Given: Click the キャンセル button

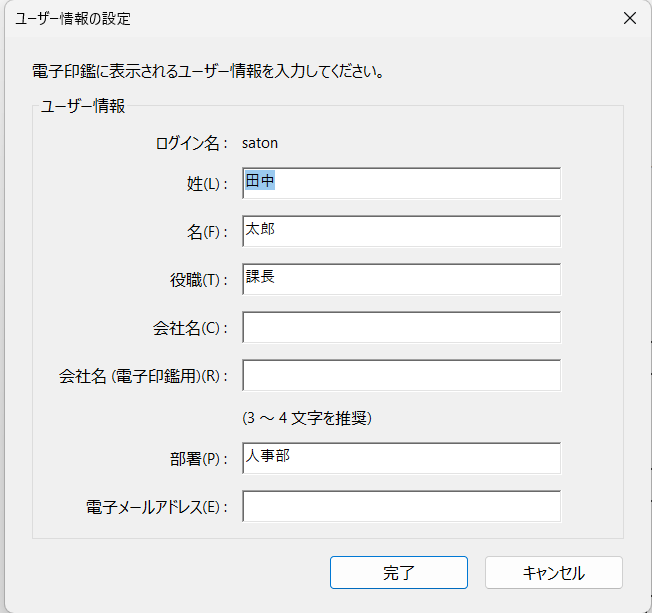Looking at the screenshot, I should pos(553,573).
